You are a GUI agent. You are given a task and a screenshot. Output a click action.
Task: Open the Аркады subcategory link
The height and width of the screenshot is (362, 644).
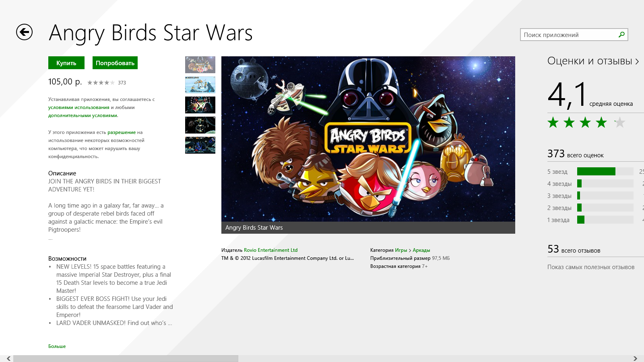click(x=421, y=250)
